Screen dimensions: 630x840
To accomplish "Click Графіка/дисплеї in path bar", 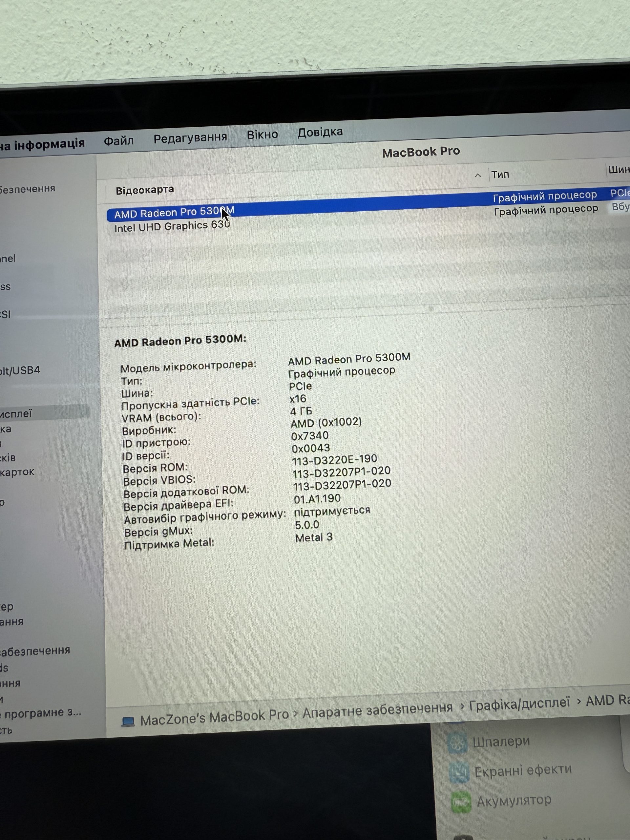I will pos(519,704).
